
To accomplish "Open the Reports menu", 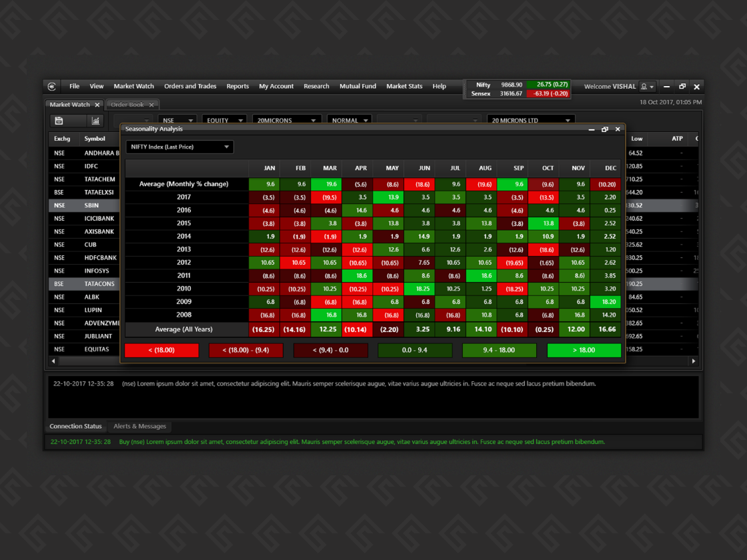I will pos(237,86).
